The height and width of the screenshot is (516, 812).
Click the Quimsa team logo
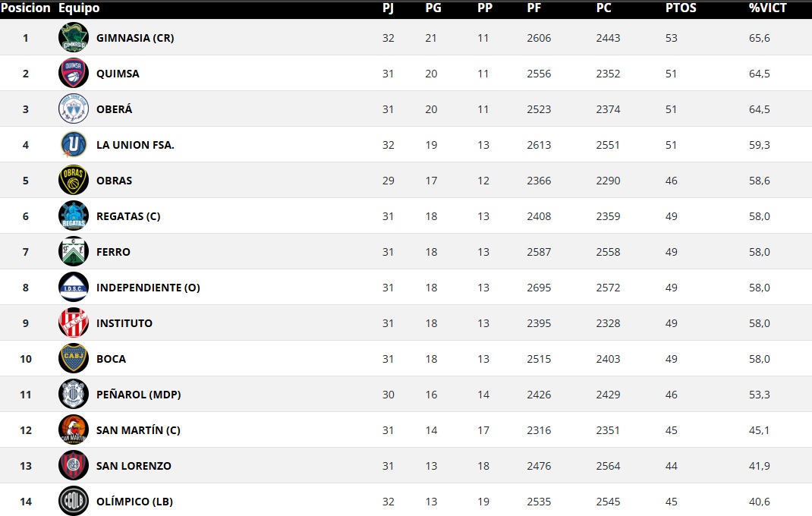point(74,74)
